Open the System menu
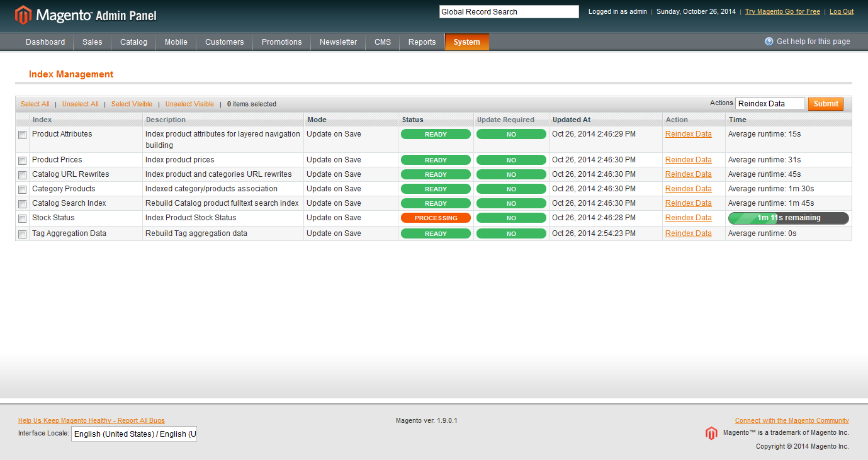The width and height of the screenshot is (868, 460). point(467,42)
